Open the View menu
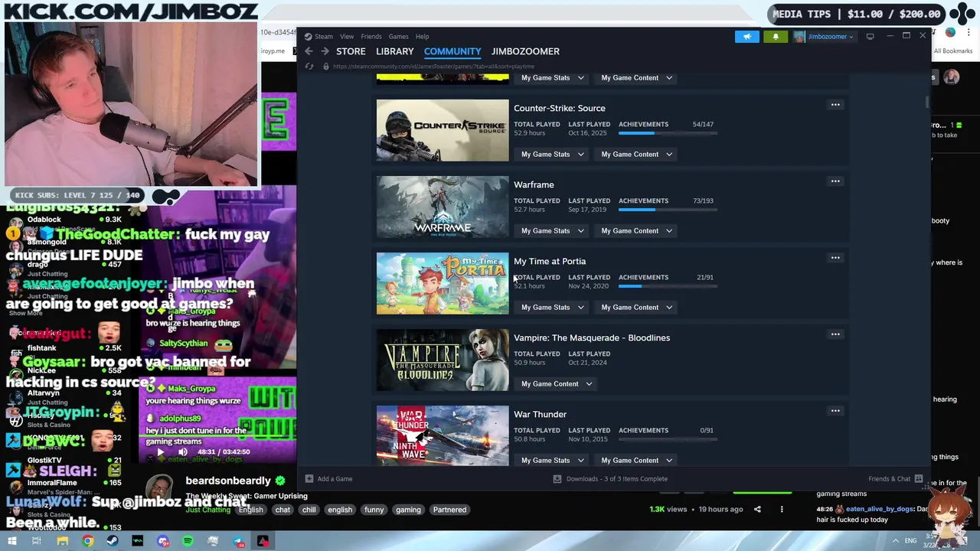980x551 pixels. point(347,36)
